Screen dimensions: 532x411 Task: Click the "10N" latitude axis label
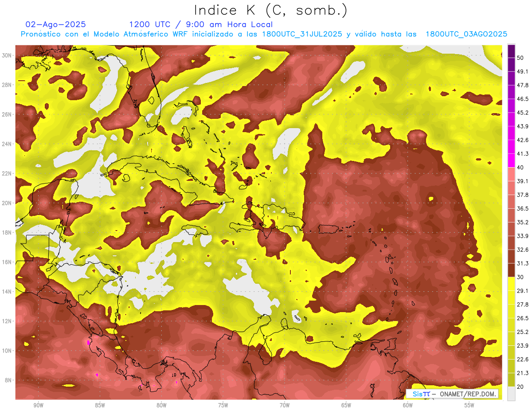point(7,351)
